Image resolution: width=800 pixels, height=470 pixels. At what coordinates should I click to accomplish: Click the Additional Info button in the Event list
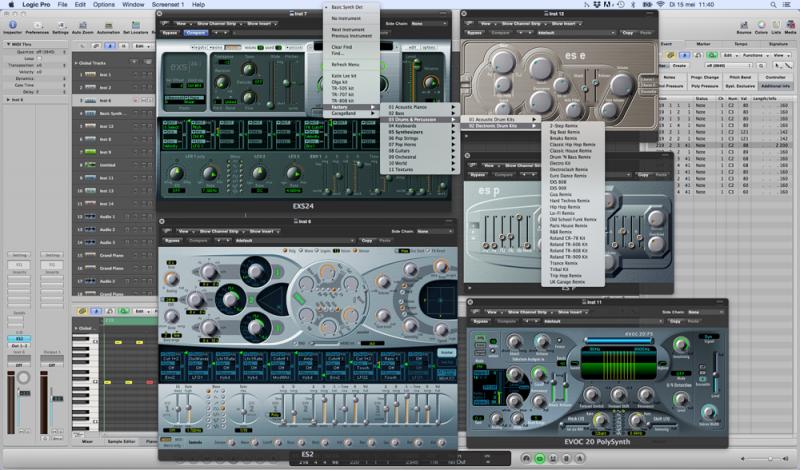click(776, 86)
